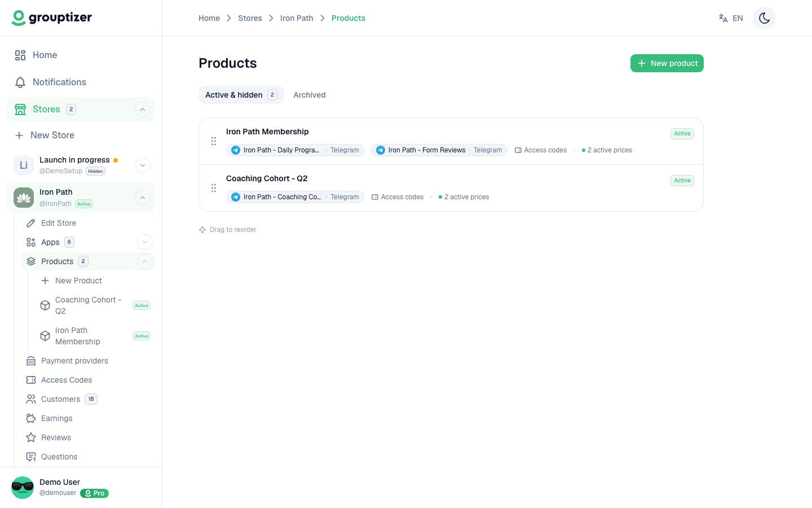Open Notifications in the sidebar
The image size is (812, 508).
pos(81,82)
